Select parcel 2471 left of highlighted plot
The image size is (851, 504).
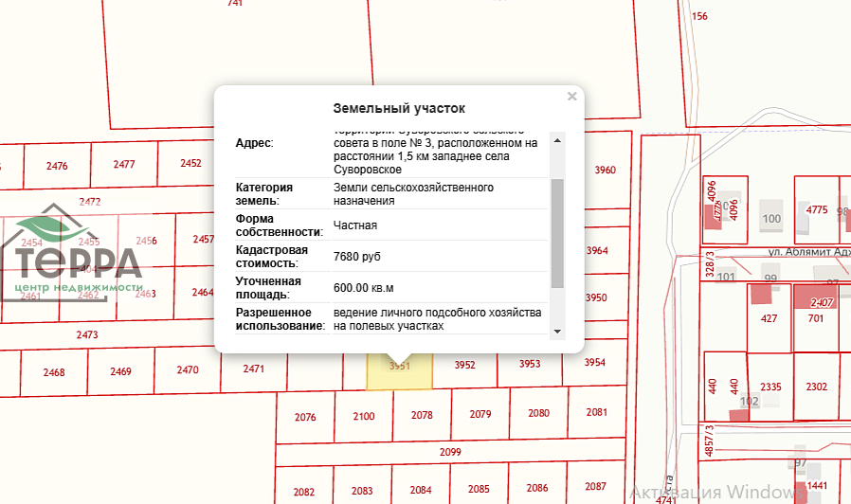(253, 369)
